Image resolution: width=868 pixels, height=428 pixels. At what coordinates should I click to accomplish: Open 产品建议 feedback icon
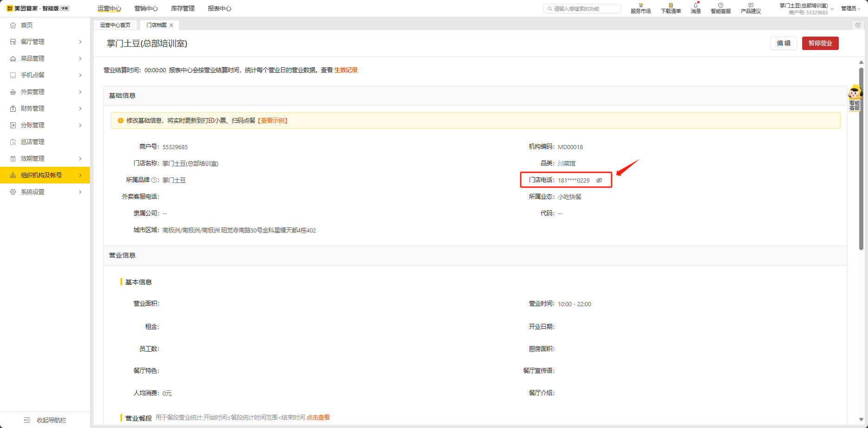pyautogui.click(x=751, y=5)
